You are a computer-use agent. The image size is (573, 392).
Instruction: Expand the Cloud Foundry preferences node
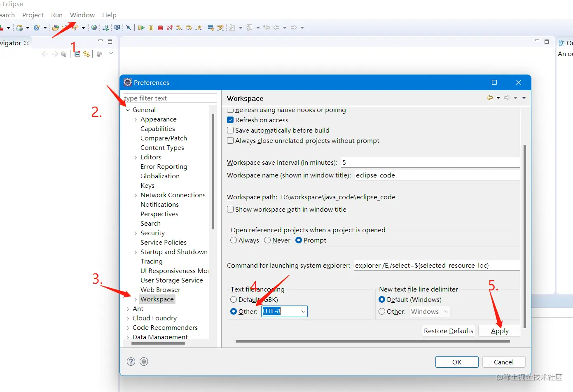click(x=128, y=318)
